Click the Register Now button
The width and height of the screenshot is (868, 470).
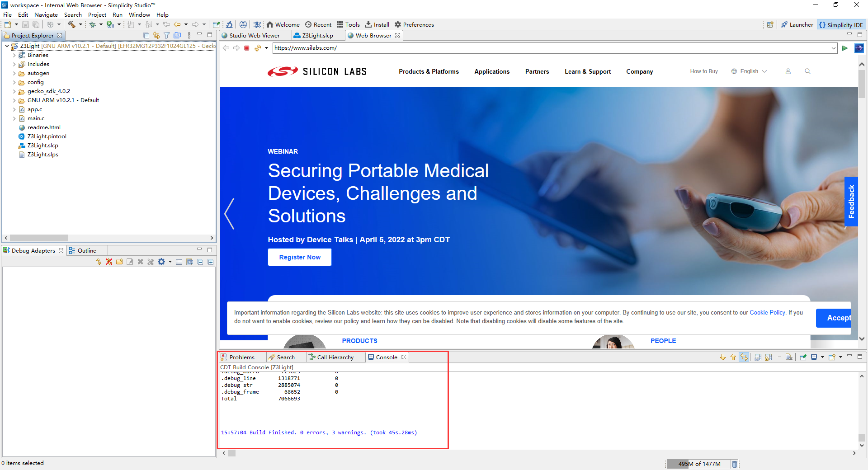pyautogui.click(x=300, y=257)
